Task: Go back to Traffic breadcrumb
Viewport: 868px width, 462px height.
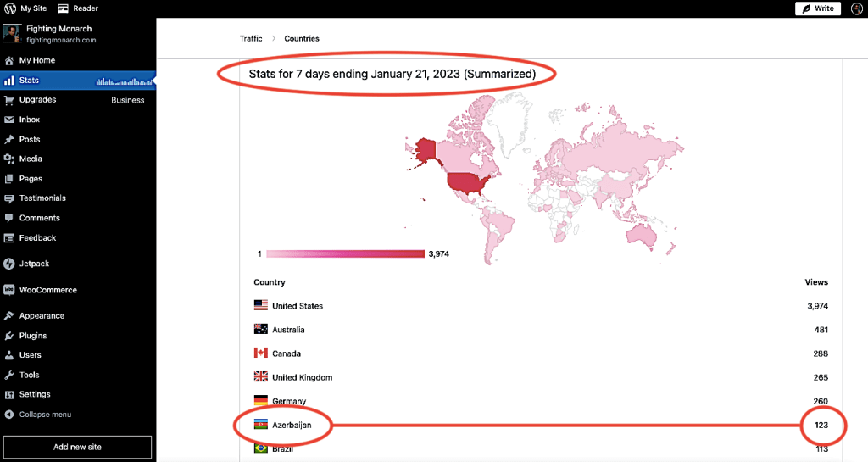Action: tap(251, 38)
